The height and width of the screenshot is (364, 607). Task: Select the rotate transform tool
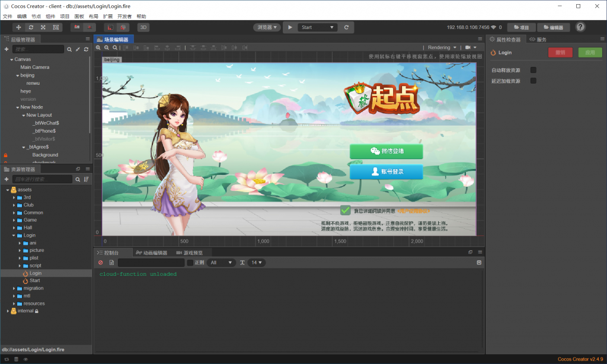pos(31,27)
